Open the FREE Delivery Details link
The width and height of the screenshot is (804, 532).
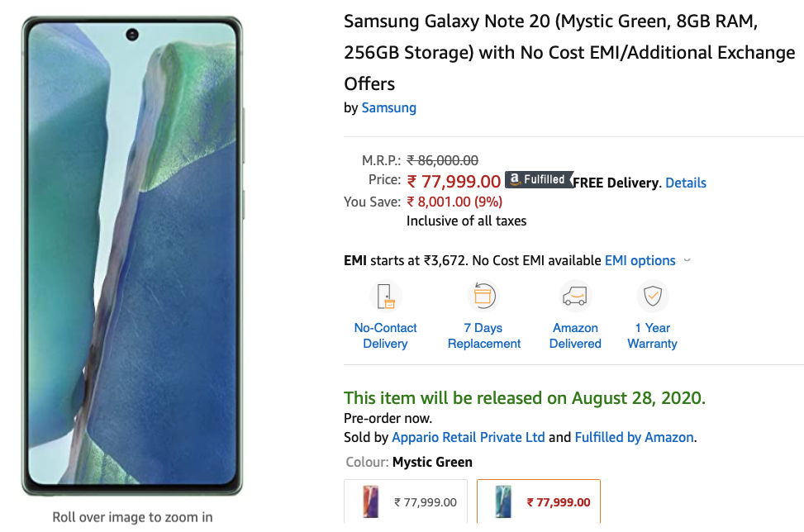(x=686, y=183)
